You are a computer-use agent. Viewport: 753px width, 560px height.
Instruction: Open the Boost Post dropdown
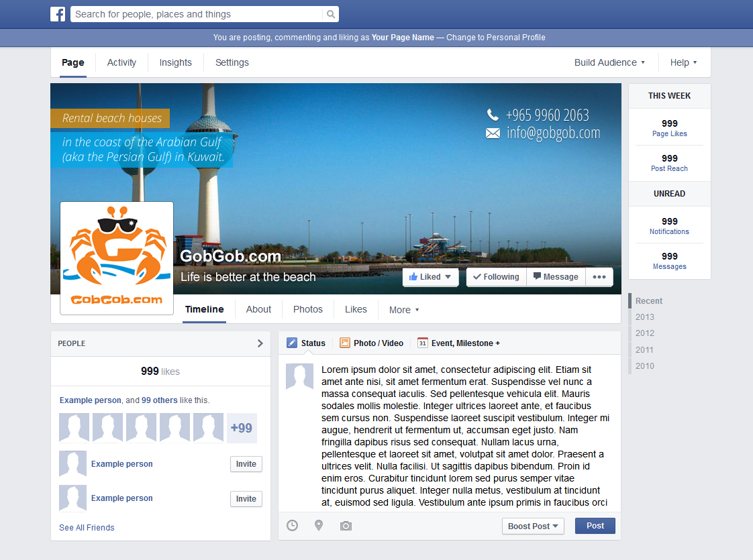tap(533, 526)
